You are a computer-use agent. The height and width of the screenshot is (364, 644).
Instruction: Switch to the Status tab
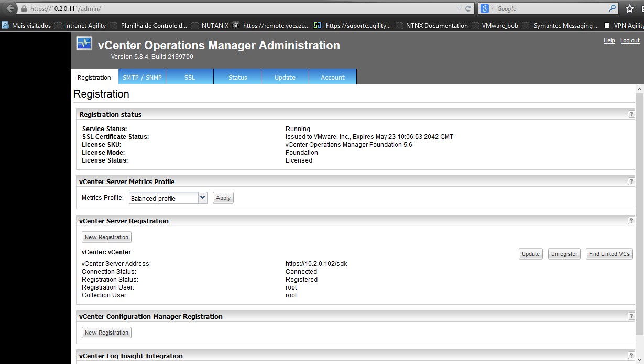237,77
